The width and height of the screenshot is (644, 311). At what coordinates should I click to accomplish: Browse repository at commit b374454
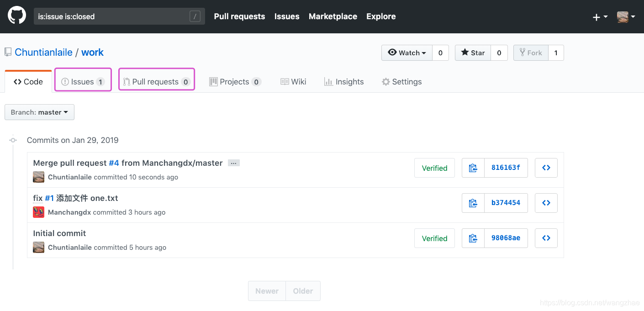tap(546, 203)
